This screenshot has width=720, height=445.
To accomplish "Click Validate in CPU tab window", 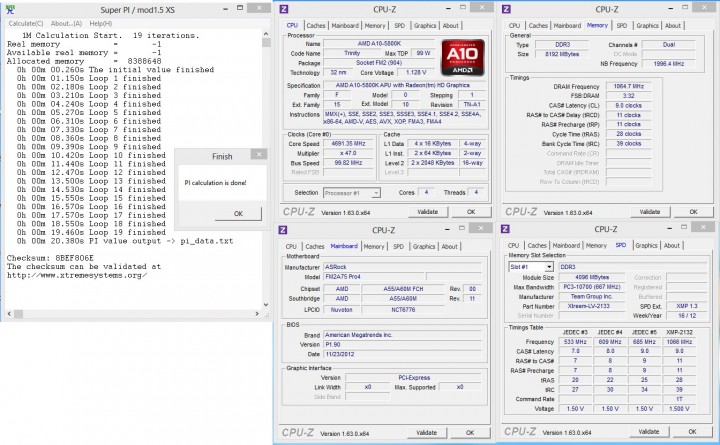I will tap(428, 212).
